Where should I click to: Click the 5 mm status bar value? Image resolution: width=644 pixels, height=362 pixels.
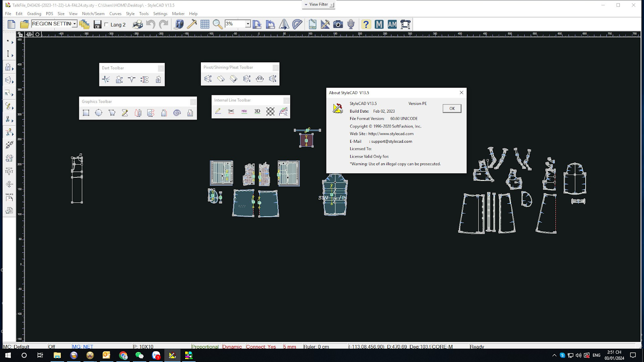[289, 347]
